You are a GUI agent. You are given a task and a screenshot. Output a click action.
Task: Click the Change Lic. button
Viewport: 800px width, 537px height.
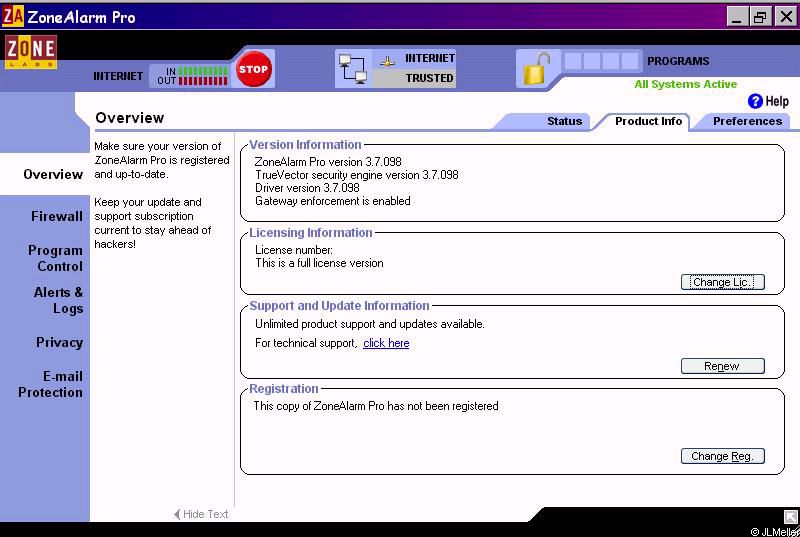[722, 282]
